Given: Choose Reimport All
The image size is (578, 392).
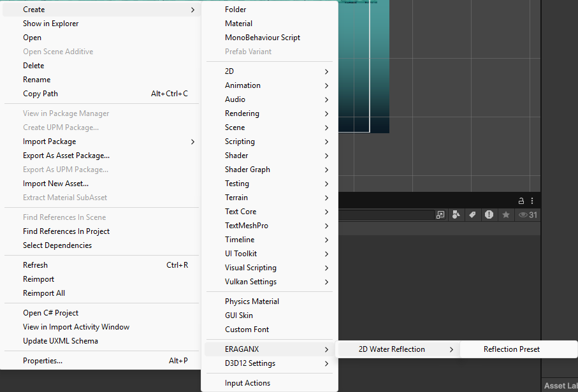Looking at the screenshot, I should (101, 293).
